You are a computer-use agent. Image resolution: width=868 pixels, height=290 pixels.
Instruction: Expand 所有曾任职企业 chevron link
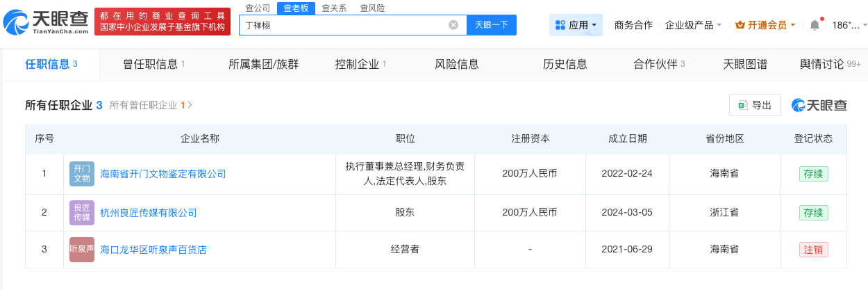pyautogui.click(x=151, y=106)
